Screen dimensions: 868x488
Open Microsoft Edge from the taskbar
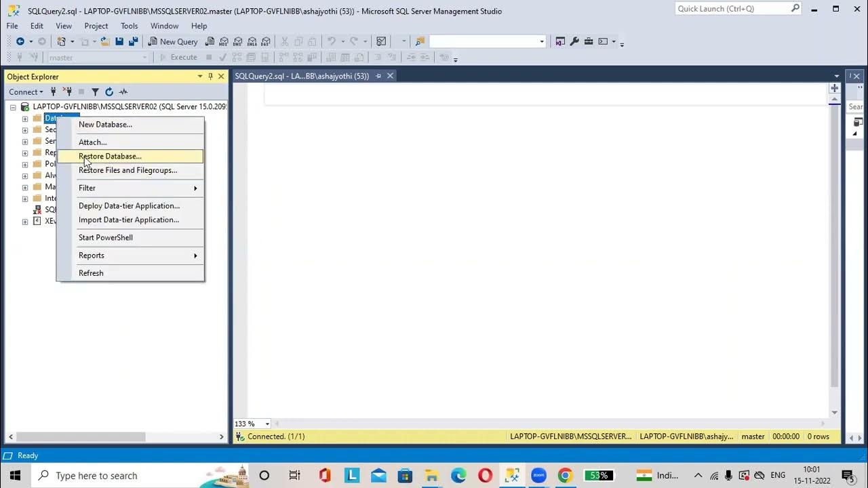(x=458, y=475)
